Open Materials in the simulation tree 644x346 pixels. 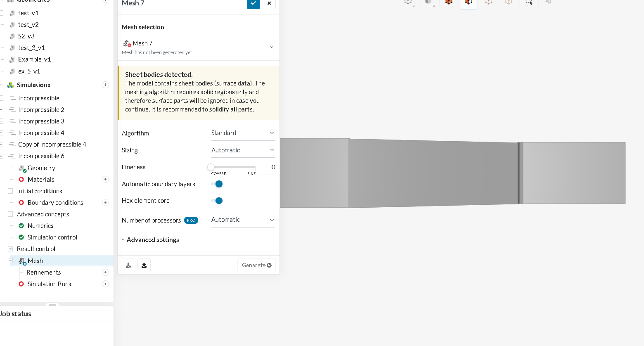click(x=41, y=179)
